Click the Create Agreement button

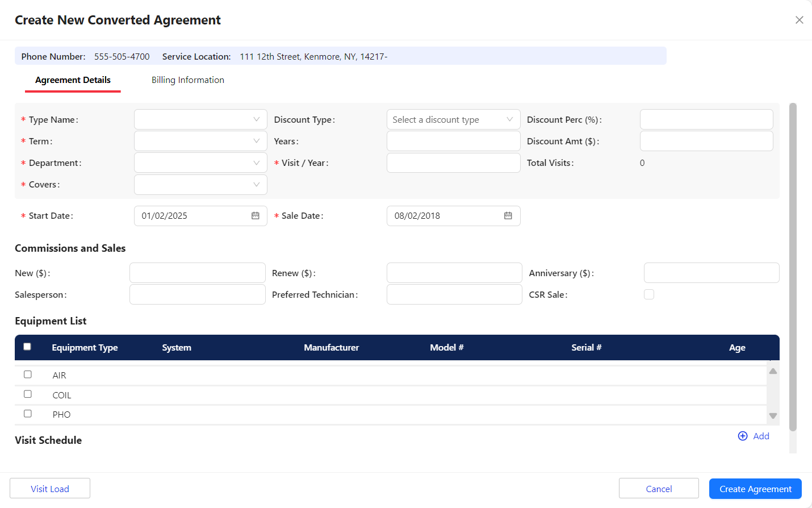click(x=755, y=489)
